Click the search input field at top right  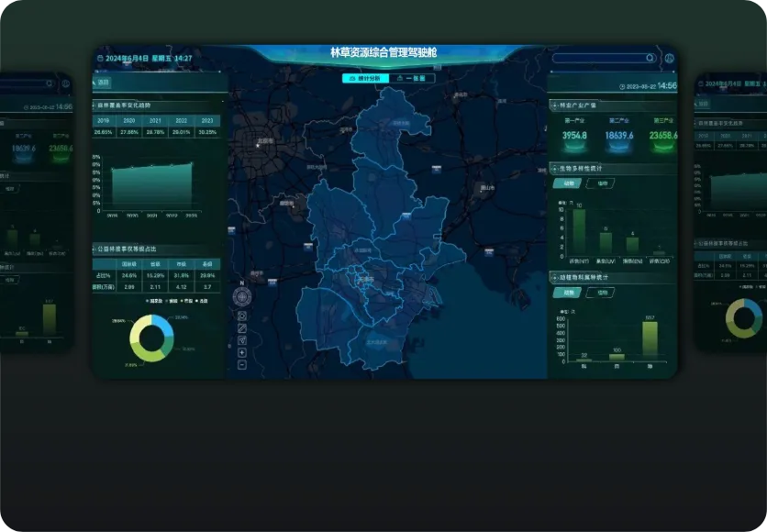[601, 58]
